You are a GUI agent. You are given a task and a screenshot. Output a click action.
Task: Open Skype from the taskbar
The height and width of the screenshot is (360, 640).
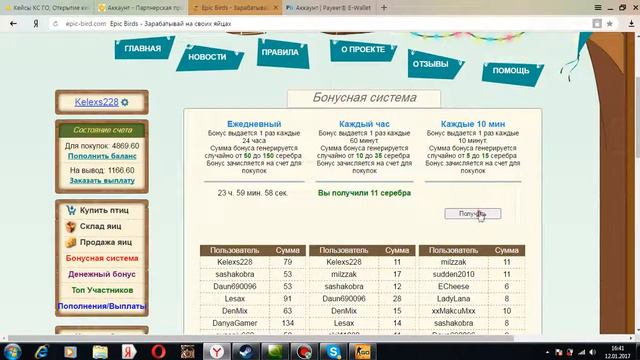(x=333, y=352)
